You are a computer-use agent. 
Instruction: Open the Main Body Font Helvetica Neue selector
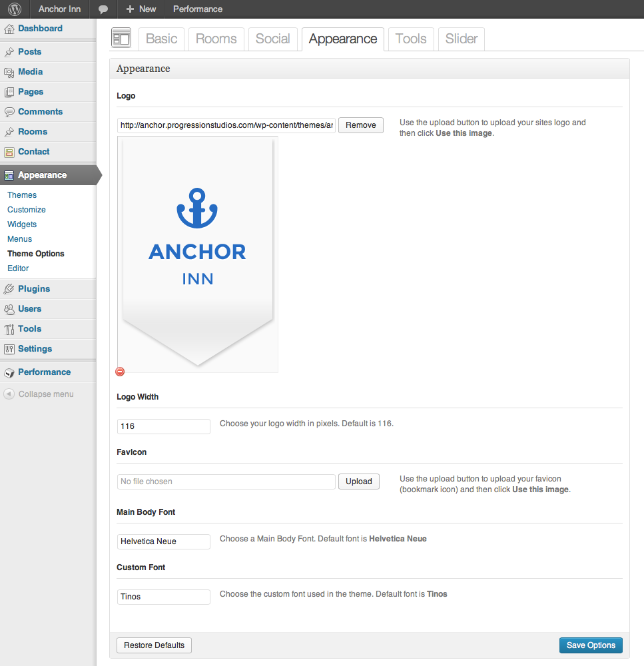pyautogui.click(x=164, y=541)
